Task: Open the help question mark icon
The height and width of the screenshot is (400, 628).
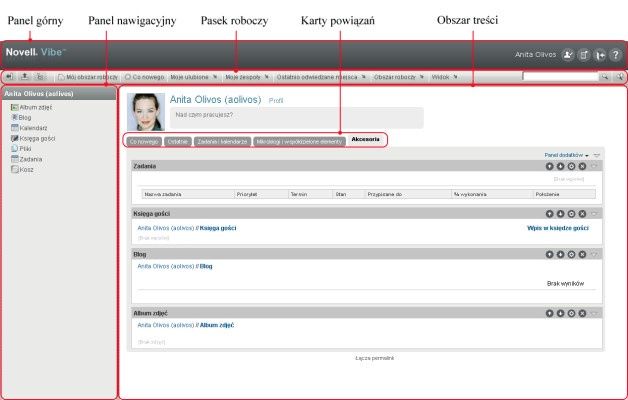Action: [x=616, y=55]
